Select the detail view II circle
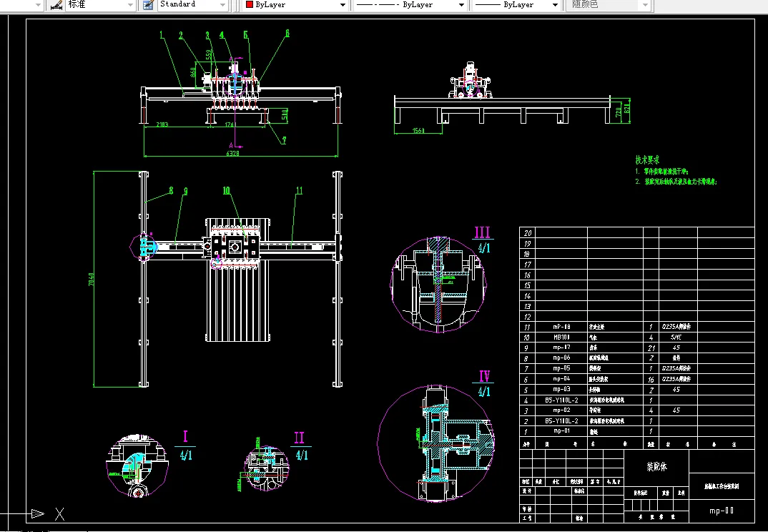768x532 pixels. point(267,468)
